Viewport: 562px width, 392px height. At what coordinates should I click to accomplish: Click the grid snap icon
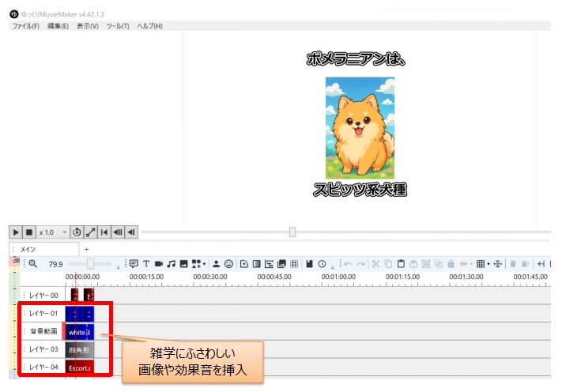pos(481,264)
